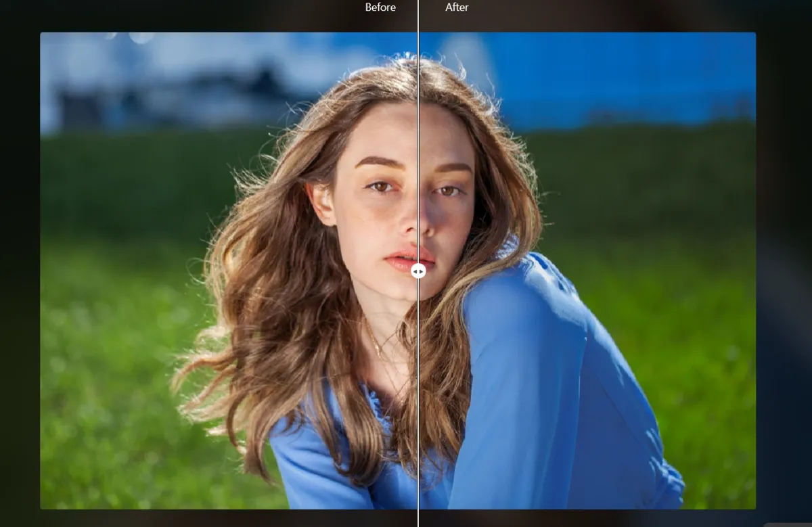Click the dark background left of the photo
This screenshot has height=527, width=812.
20,271
